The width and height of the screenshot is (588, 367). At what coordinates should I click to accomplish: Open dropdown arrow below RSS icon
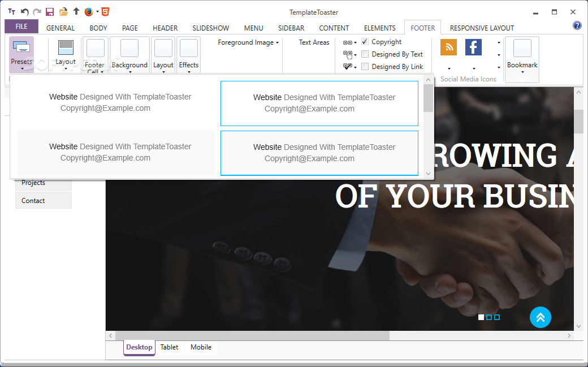tap(449, 68)
